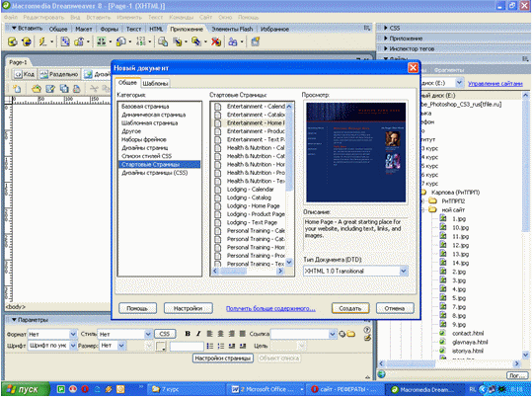This screenshot has height=397, width=532.
Task: Select HTML tab in Insert bar
Action: [x=156, y=30]
